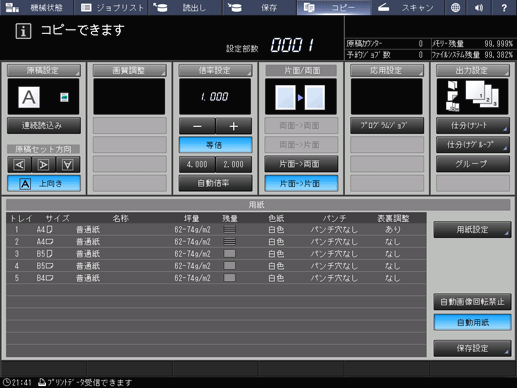
Task: Click tray 2 remaining paper level icon
Action: pyautogui.click(x=229, y=241)
